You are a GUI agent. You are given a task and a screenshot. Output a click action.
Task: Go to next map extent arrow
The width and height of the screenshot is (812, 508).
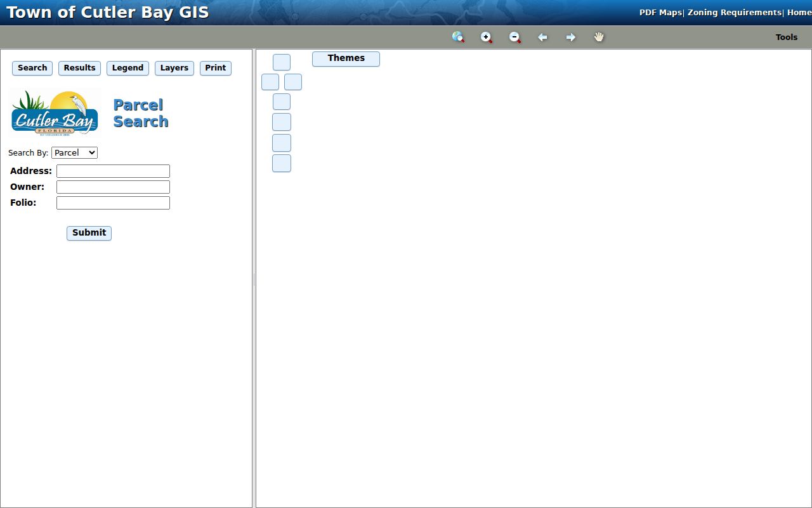571,37
